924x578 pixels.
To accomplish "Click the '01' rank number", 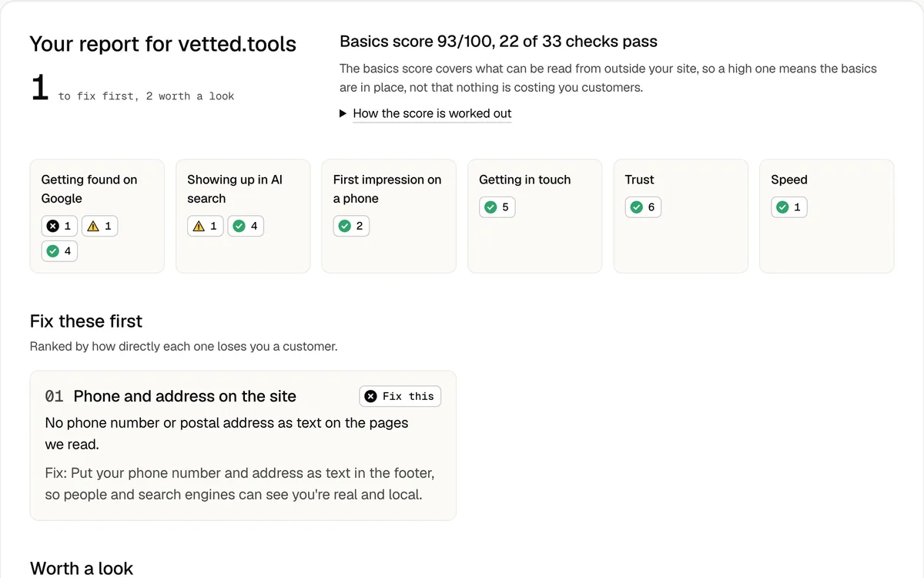I will (54, 396).
